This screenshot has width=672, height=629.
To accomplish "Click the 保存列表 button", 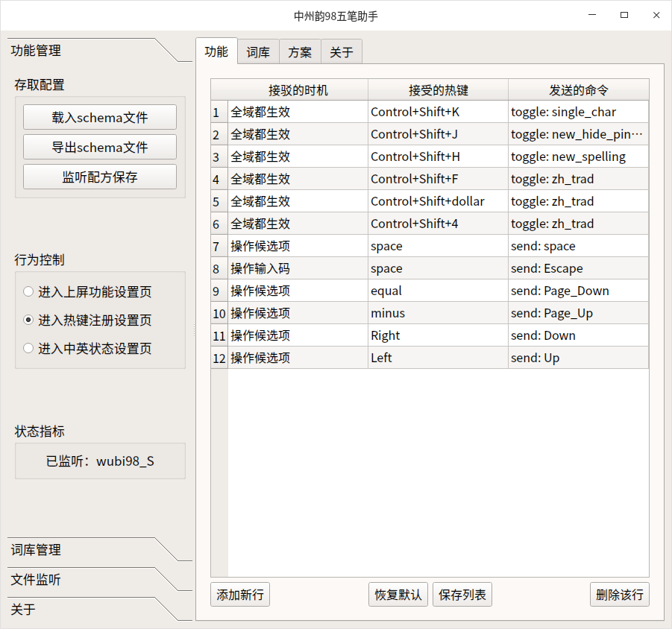I will pyautogui.click(x=462, y=594).
